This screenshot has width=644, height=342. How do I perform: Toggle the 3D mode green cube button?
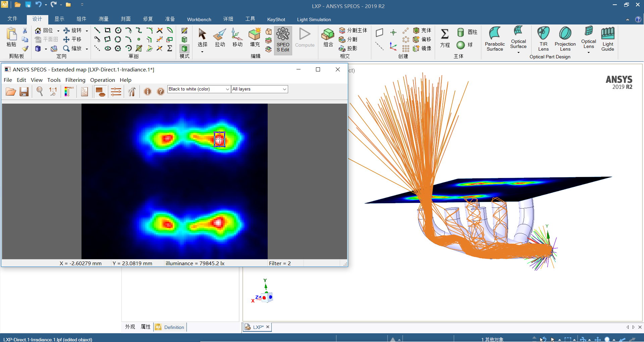[184, 49]
